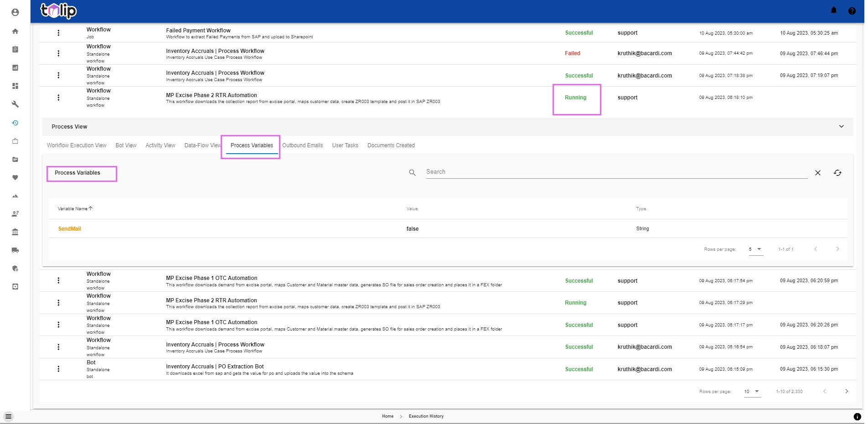Click the search magnifier icon

412,173
